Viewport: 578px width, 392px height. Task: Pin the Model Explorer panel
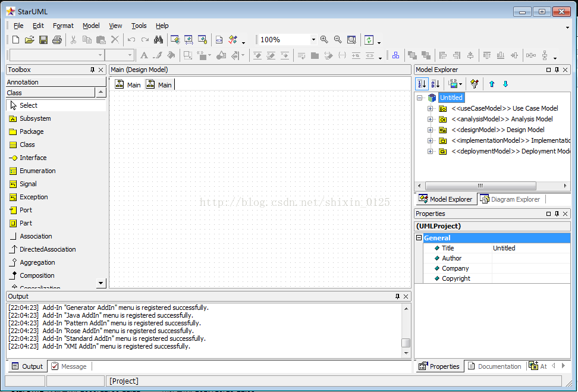[x=557, y=70]
